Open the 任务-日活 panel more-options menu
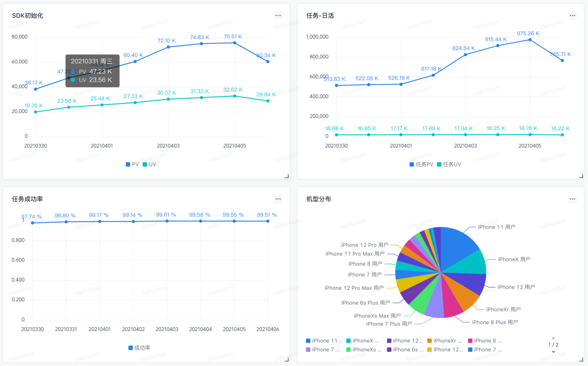588x366 pixels. point(572,15)
